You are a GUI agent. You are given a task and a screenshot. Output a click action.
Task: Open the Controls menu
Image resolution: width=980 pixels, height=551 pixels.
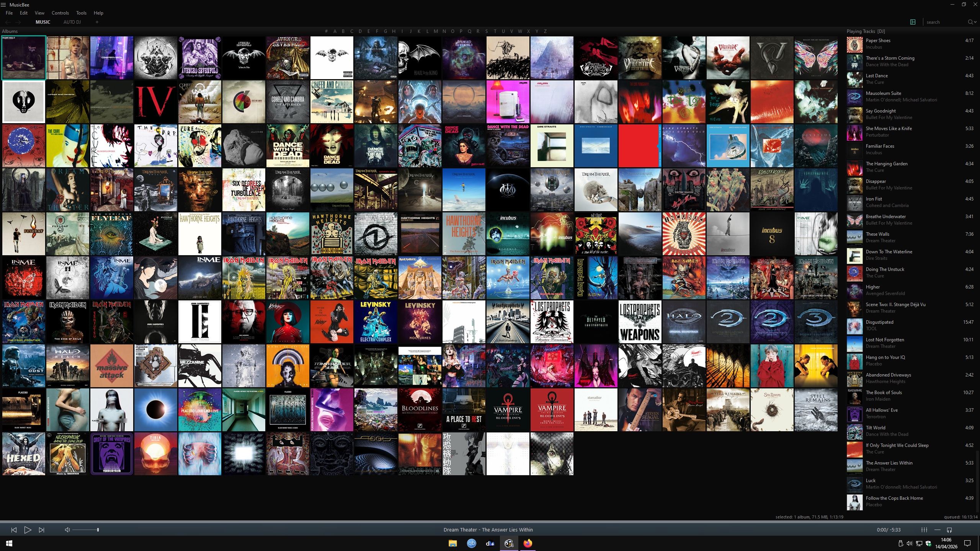tap(60, 13)
